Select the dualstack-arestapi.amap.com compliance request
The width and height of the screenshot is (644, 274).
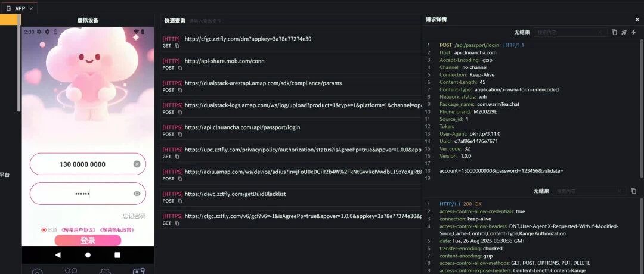(x=291, y=86)
